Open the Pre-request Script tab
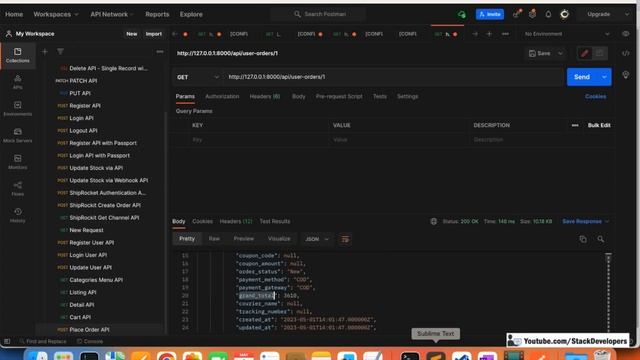 [x=339, y=97]
